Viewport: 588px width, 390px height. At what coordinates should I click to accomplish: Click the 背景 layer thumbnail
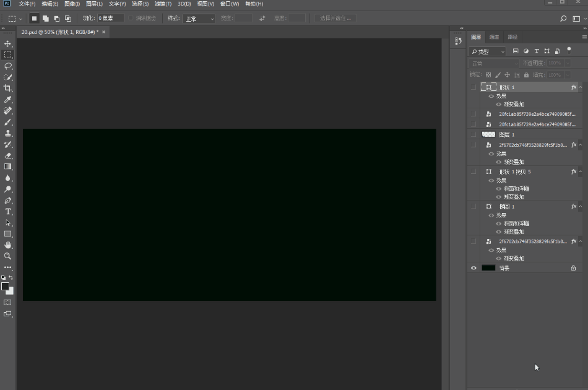488,268
